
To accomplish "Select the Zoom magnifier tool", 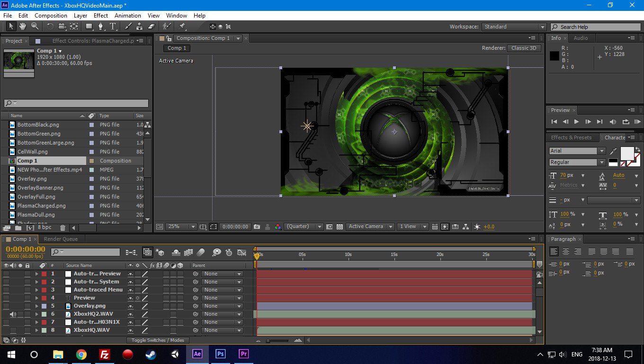I will coord(35,27).
